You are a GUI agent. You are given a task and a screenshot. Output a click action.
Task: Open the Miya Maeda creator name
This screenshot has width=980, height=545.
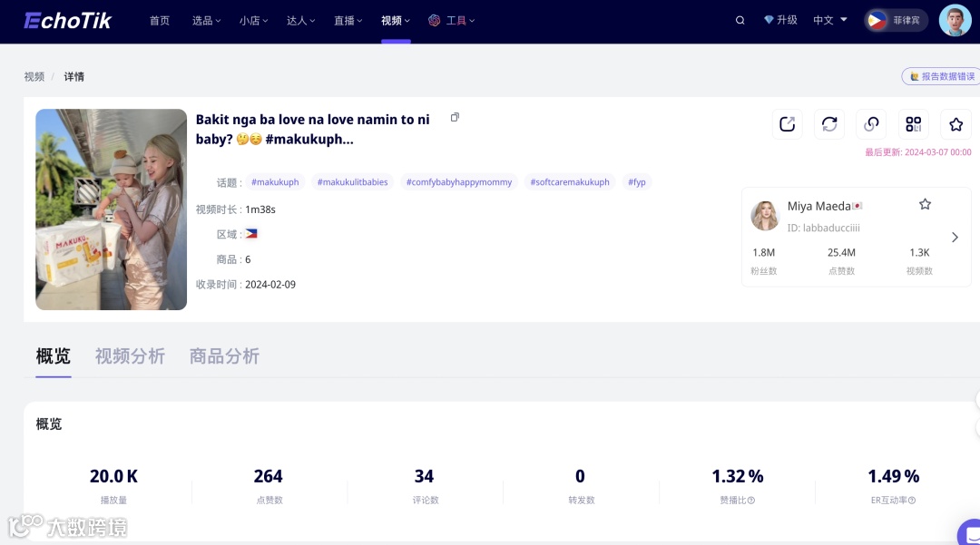(819, 206)
